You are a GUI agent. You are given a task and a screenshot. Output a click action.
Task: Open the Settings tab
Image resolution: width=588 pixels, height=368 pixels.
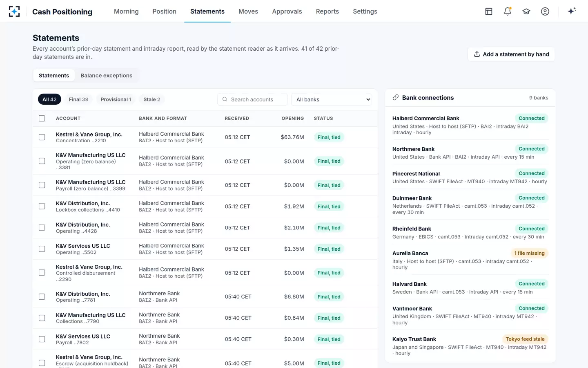pos(365,11)
